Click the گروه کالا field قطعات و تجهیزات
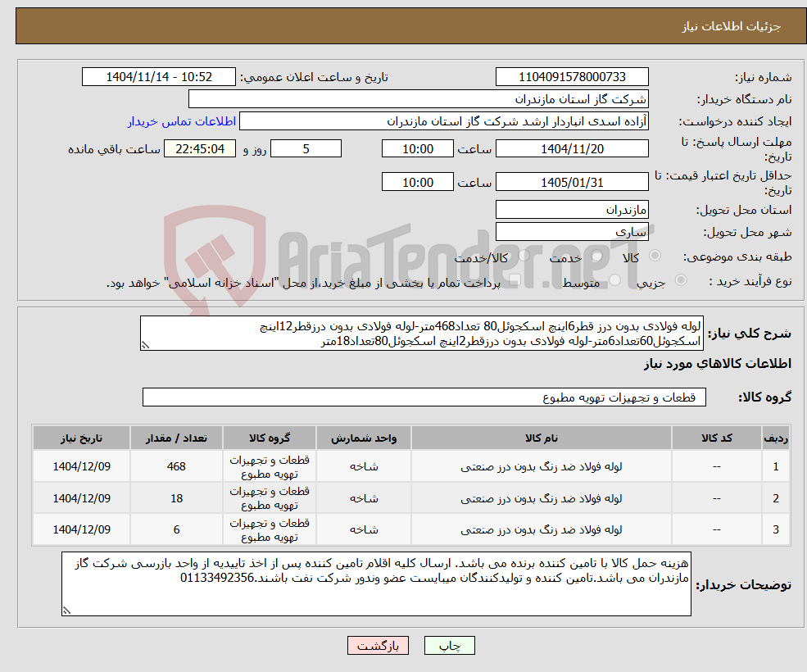807x672 pixels. tap(424, 397)
